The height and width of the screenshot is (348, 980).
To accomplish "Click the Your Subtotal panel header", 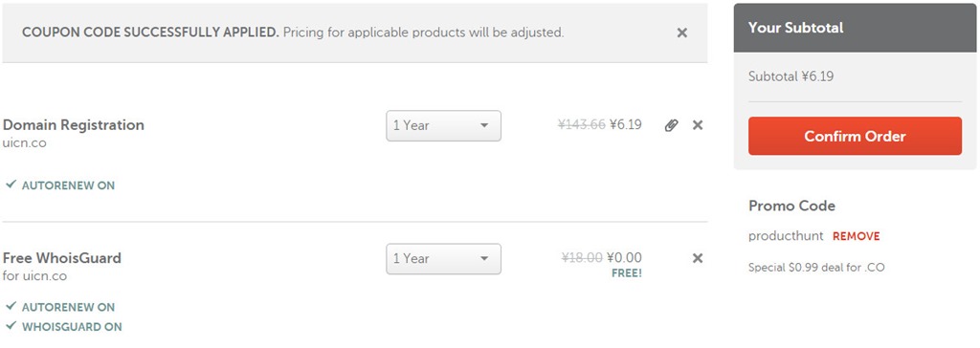I will (x=855, y=28).
